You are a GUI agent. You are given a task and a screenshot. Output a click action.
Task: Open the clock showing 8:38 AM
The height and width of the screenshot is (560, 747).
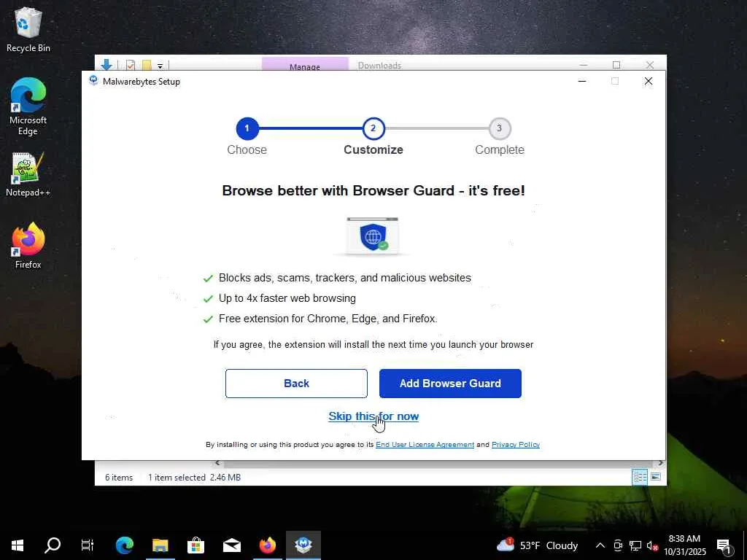tap(684, 545)
